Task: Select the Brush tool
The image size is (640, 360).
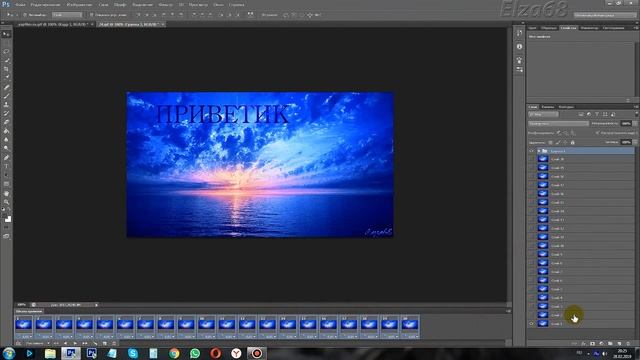Action: tap(7, 96)
